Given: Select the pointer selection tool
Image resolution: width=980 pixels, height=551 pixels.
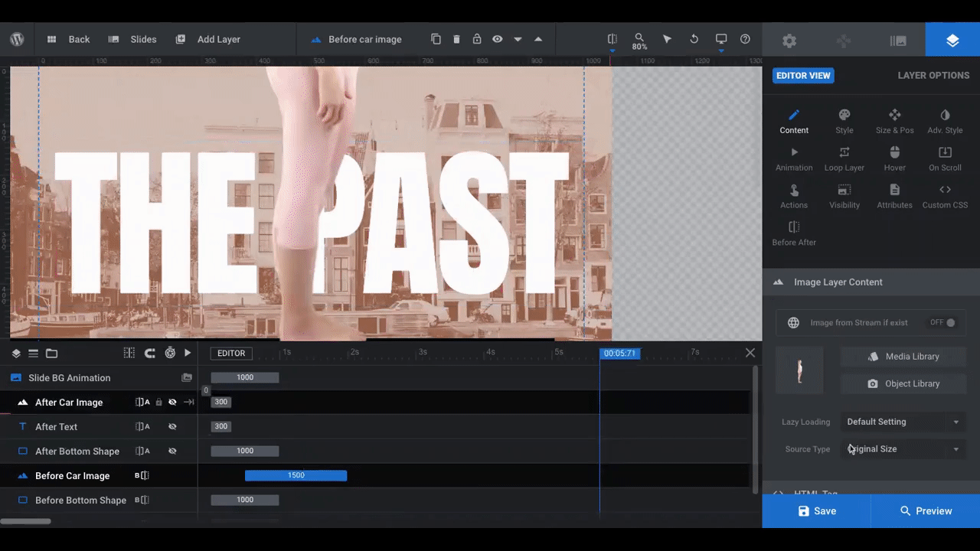Looking at the screenshot, I should (667, 39).
